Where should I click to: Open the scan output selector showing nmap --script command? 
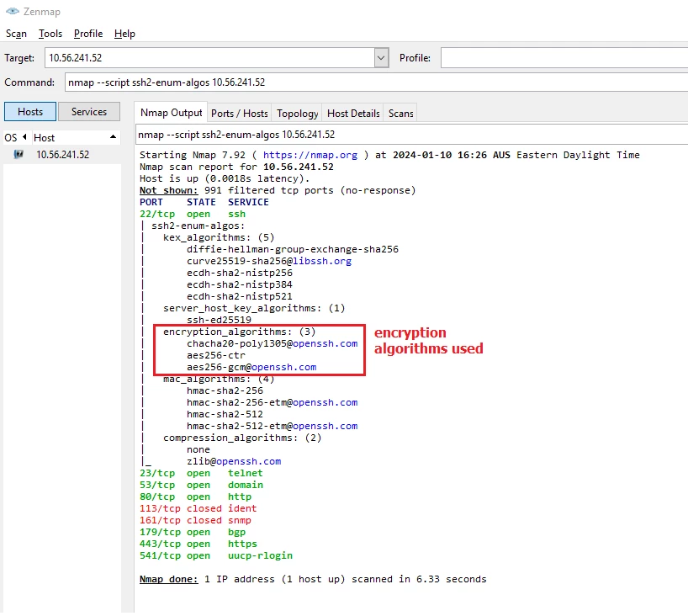[411, 135]
